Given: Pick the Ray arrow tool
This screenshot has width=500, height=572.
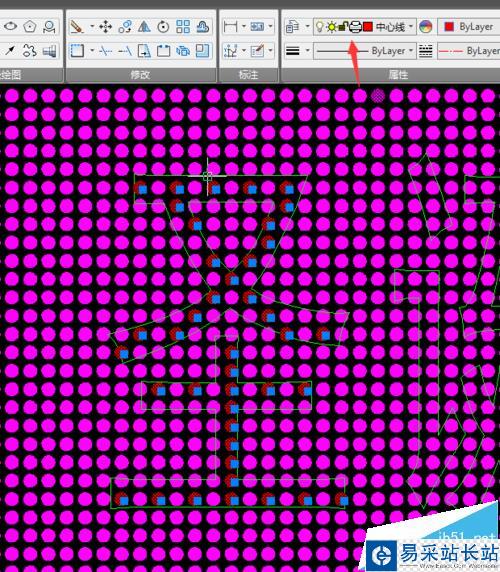Looking at the screenshot, I should point(10,50).
